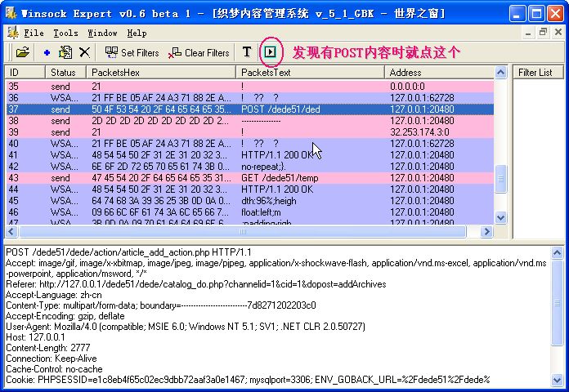Select the POST /dede51/ded packet row 37
The height and width of the screenshot is (392, 569).
click(250, 109)
